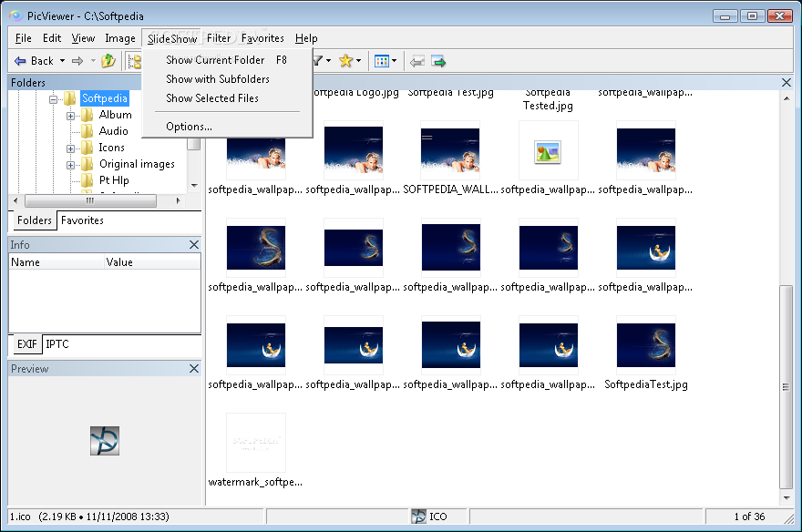Open the Forward history dropdown arrow
The image size is (802, 532).
(x=93, y=61)
